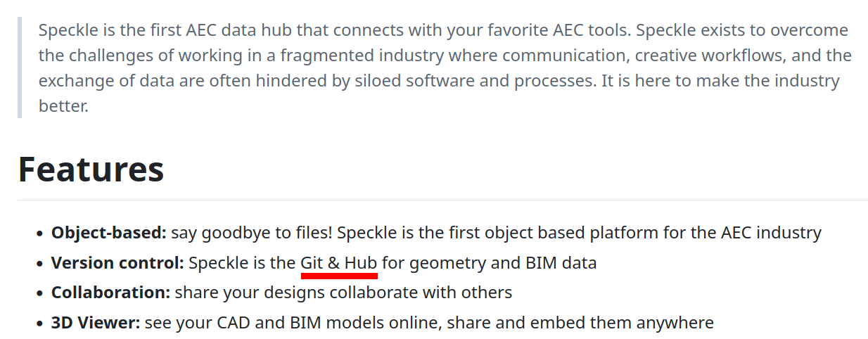The height and width of the screenshot is (339, 868).
Task: Open the underlined Git & Hub link
Action: coord(338,263)
